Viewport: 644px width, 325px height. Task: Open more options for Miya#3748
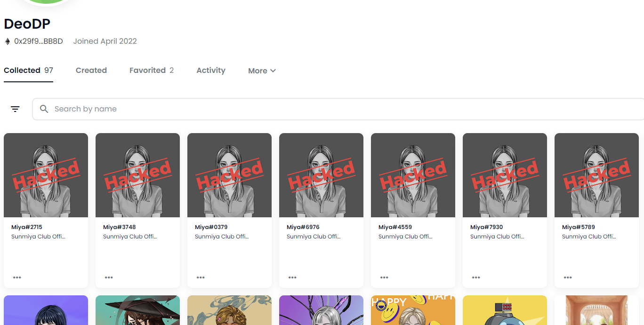109,277
